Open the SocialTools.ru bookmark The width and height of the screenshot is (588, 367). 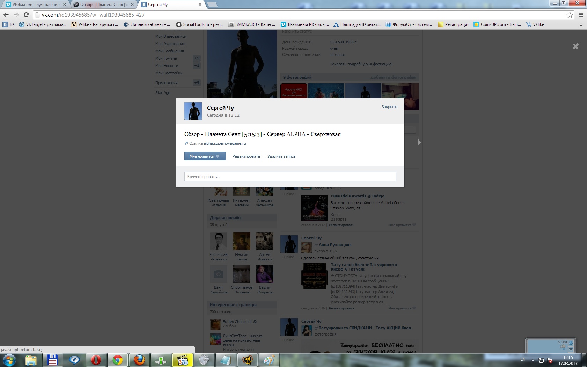199,24
